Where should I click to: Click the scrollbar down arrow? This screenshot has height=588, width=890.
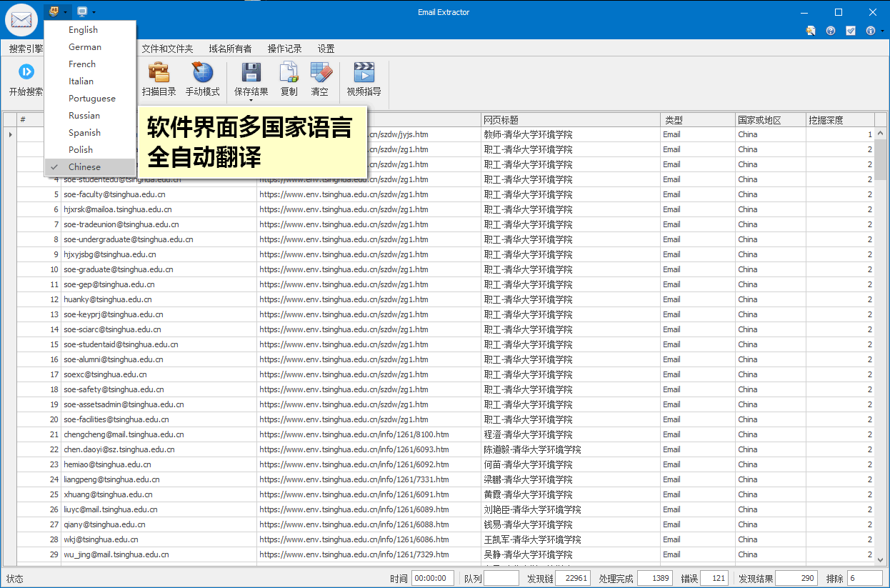coord(881,559)
